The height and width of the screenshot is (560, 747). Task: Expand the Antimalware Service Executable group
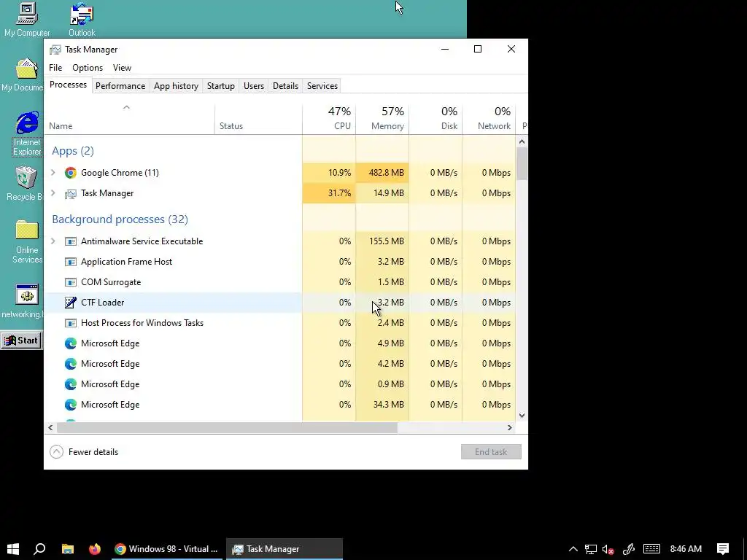[53, 241]
